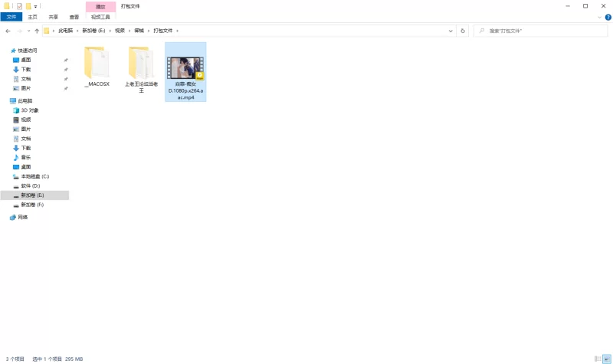613x364 pixels.
Task: Click the refresh button beside address bar
Action: (x=463, y=31)
